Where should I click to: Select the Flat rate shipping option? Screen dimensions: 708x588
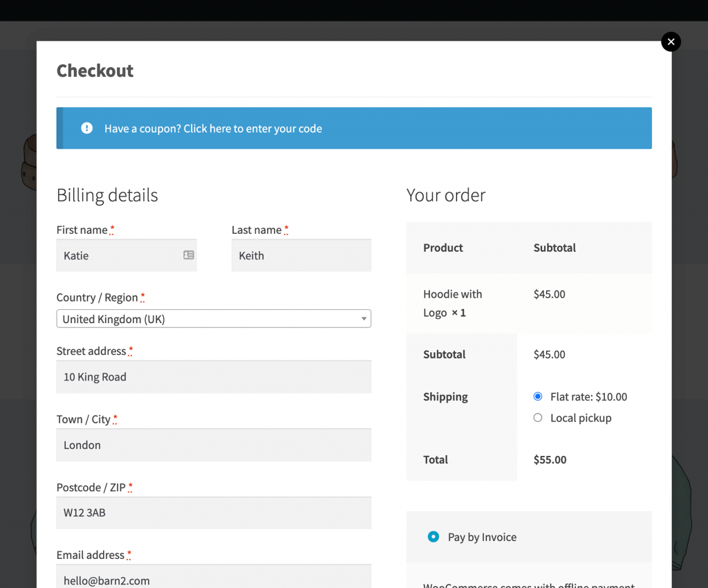pos(538,396)
